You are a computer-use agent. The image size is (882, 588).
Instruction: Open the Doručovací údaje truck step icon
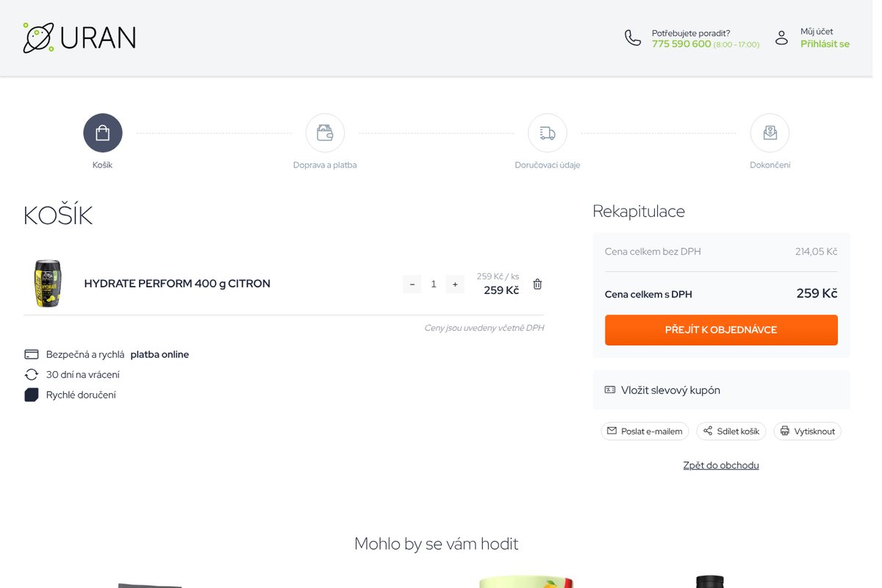[x=548, y=133]
